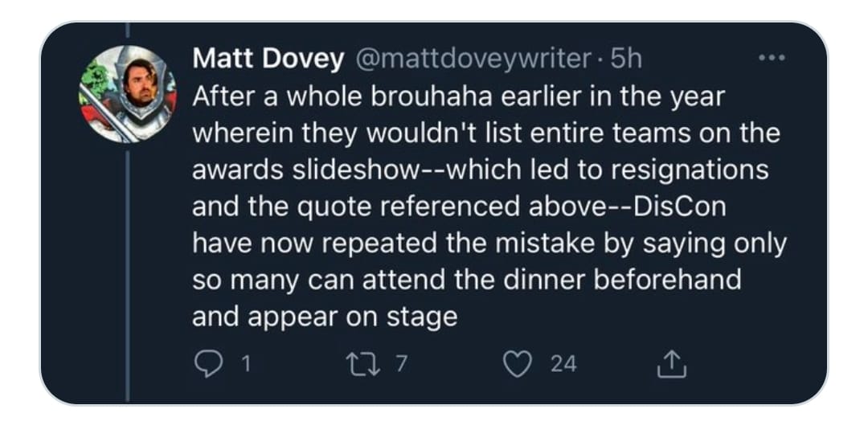
Task: Click the reply count number 1
Action: [245, 364]
